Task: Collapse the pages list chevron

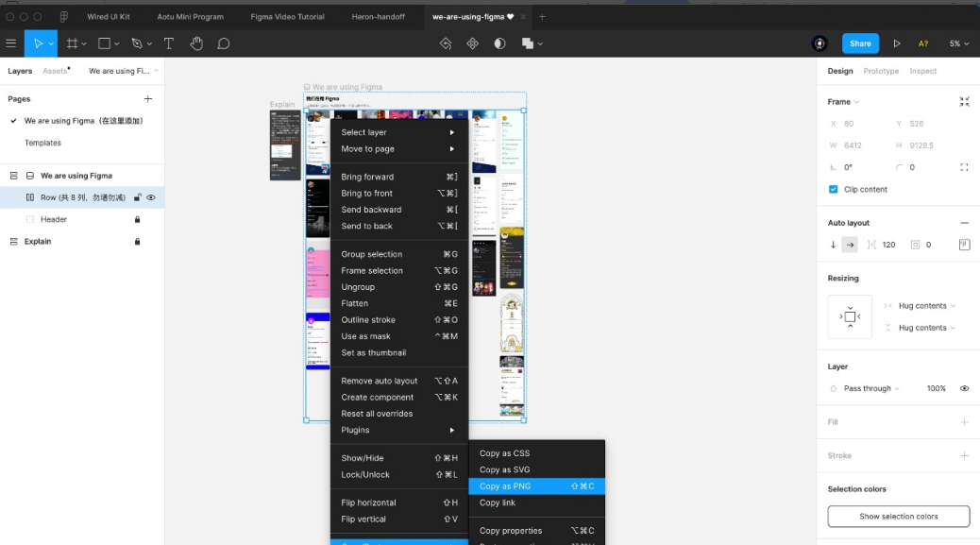Action: pos(156,71)
